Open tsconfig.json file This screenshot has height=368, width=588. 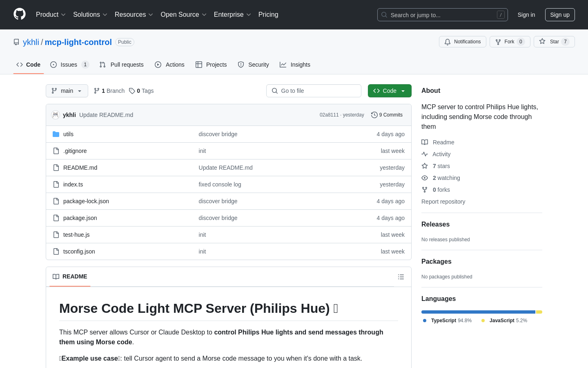click(79, 251)
